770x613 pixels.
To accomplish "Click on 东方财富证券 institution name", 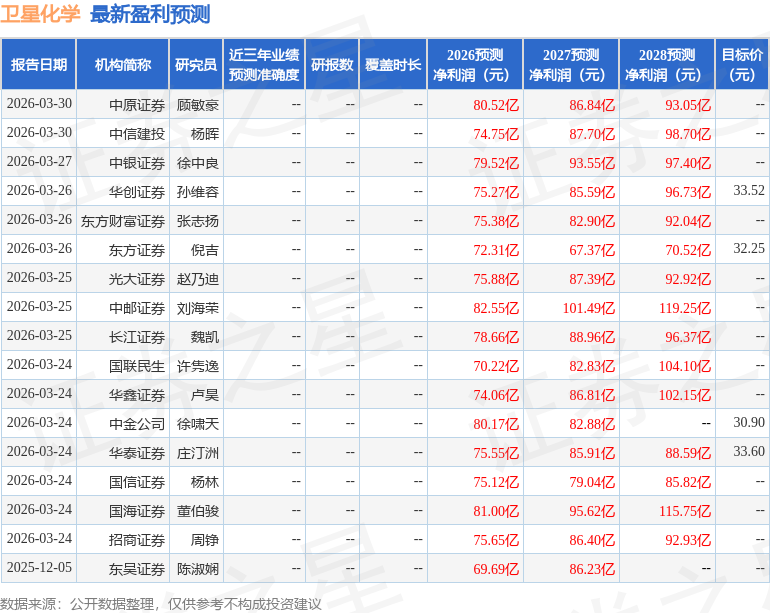I will coord(123,221).
